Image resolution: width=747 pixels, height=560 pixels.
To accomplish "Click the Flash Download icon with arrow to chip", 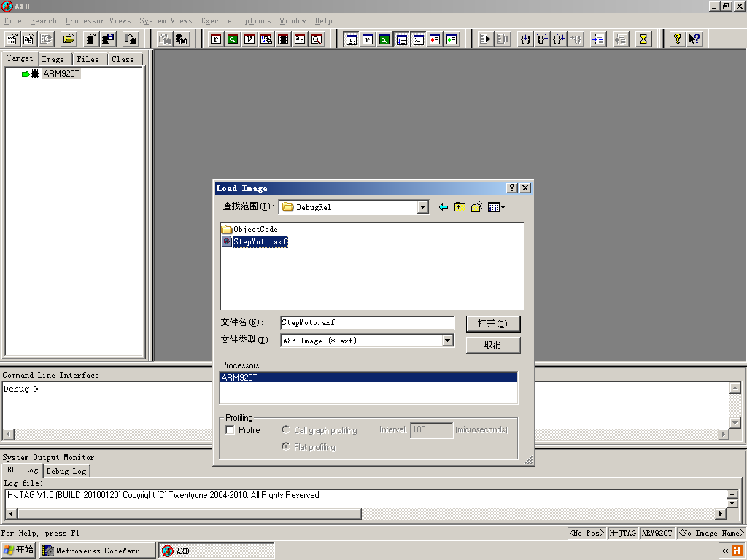I will 130,39.
